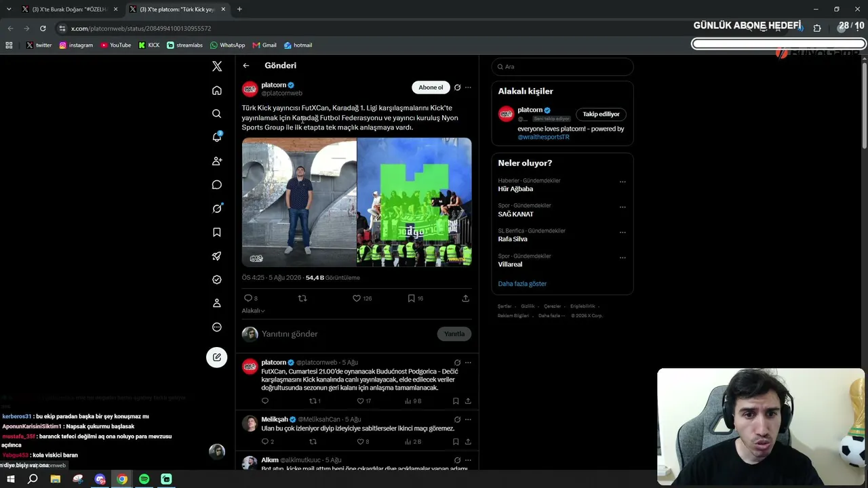Screen dimensions: 868x488
Task: Repost the platcorn FutXCan reply
Action: click(x=313, y=401)
